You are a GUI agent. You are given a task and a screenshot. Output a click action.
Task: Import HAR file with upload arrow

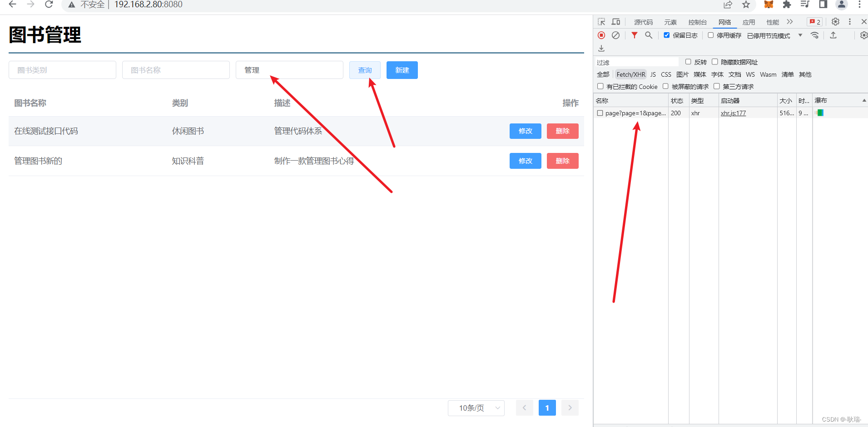(833, 35)
